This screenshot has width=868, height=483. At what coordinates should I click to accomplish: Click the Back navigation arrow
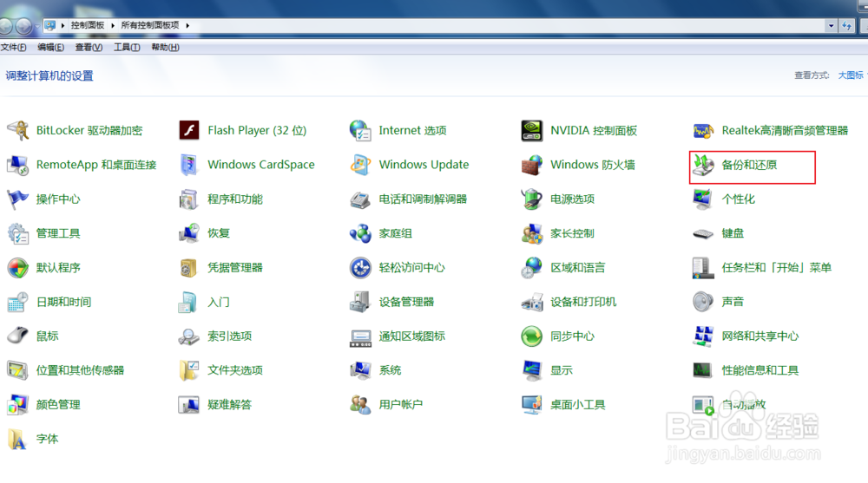[x=5, y=25]
